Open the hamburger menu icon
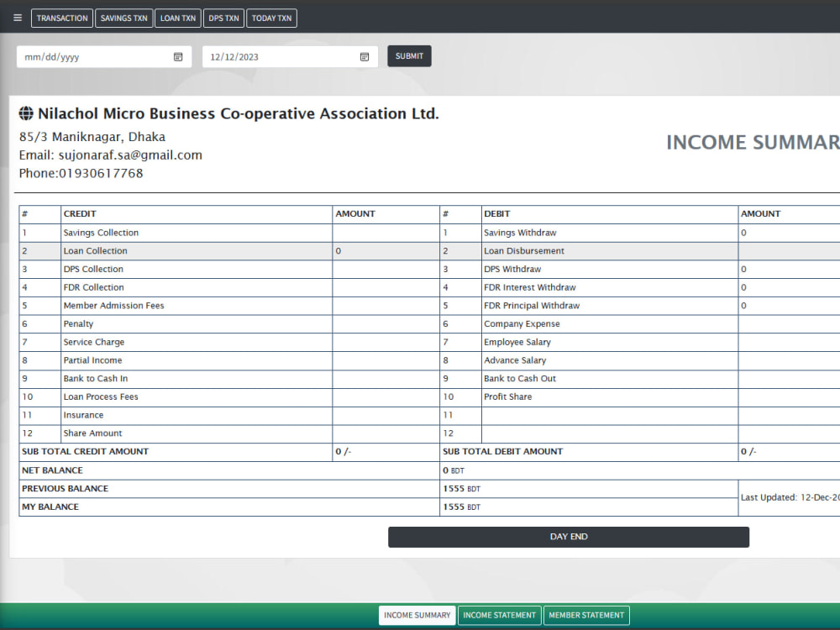 tap(18, 18)
